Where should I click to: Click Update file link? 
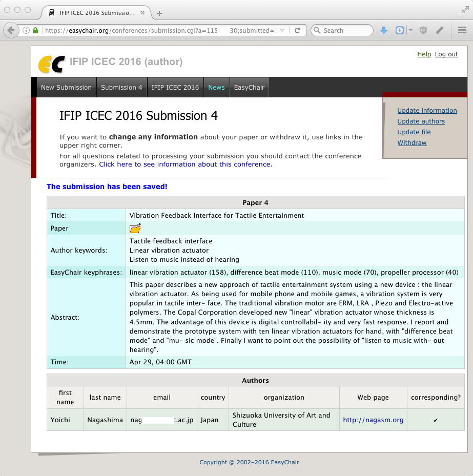[x=414, y=132]
